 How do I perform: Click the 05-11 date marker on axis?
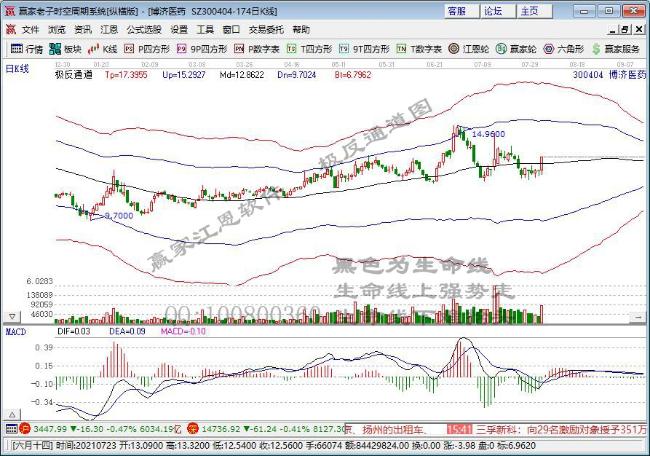[x=339, y=65]
